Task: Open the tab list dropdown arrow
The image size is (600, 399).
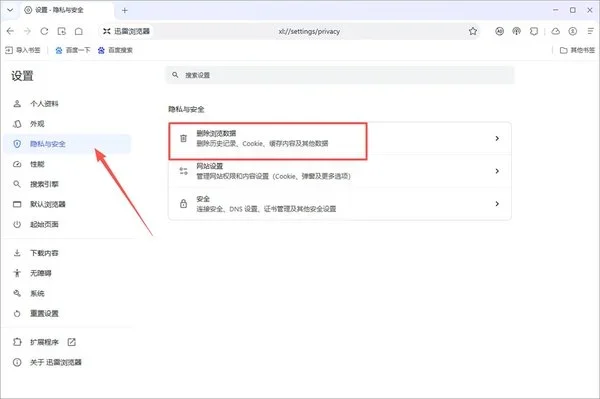Action: (x=10, y=10)
